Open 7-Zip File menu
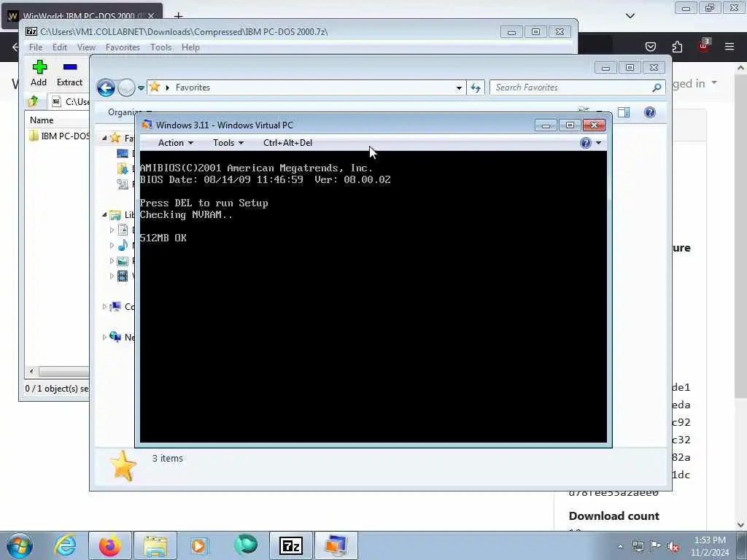 (x=35, y=47)
